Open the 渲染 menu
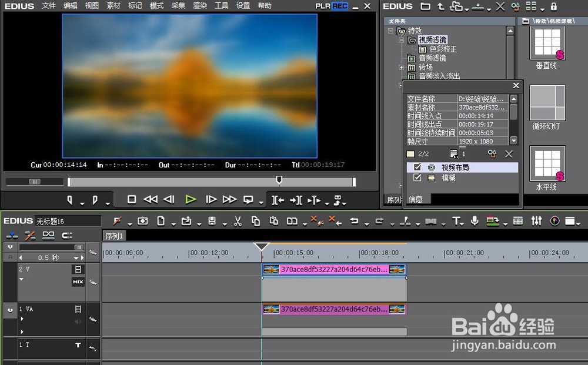 click(x=200, y=6)
